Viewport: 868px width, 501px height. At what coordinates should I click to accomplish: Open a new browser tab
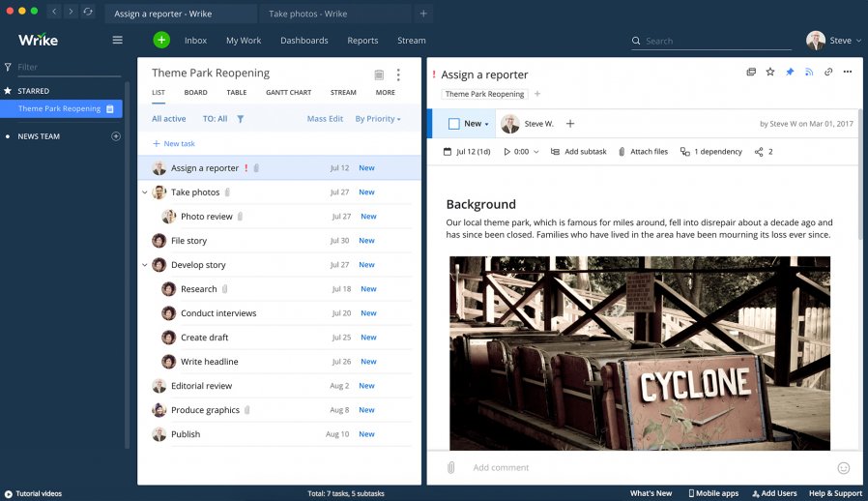[423, 14]
